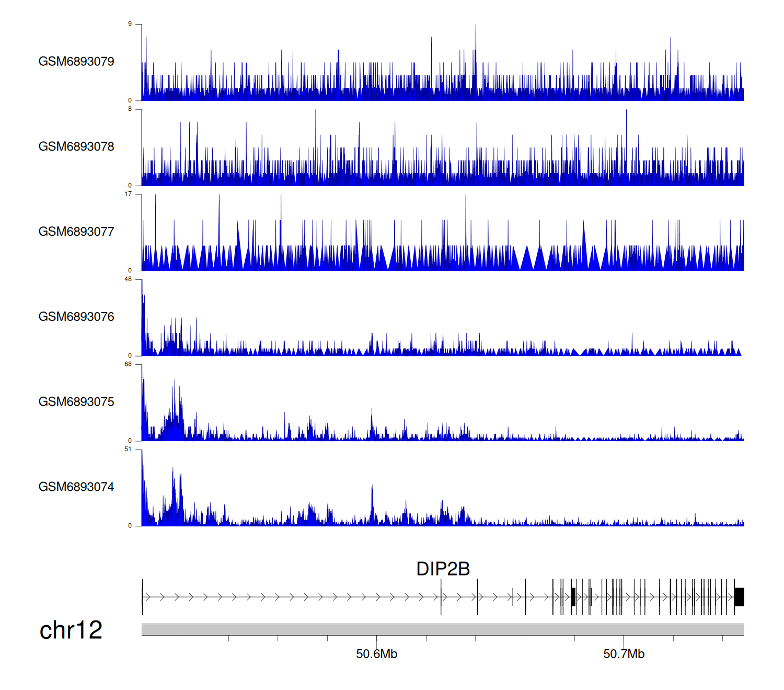Click the GSM6893075 sample label

pyautogui.click(x=76, y=402)
